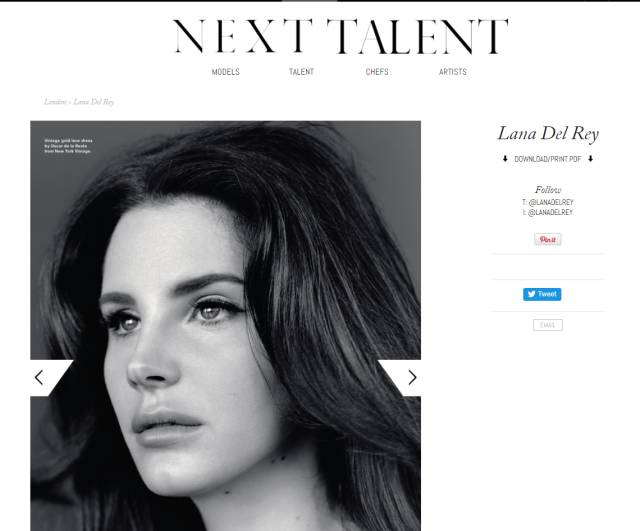This screenshot has height=531, width=640.
Task: Open the Instagram @LANADELREY handle
Action: 548,213
